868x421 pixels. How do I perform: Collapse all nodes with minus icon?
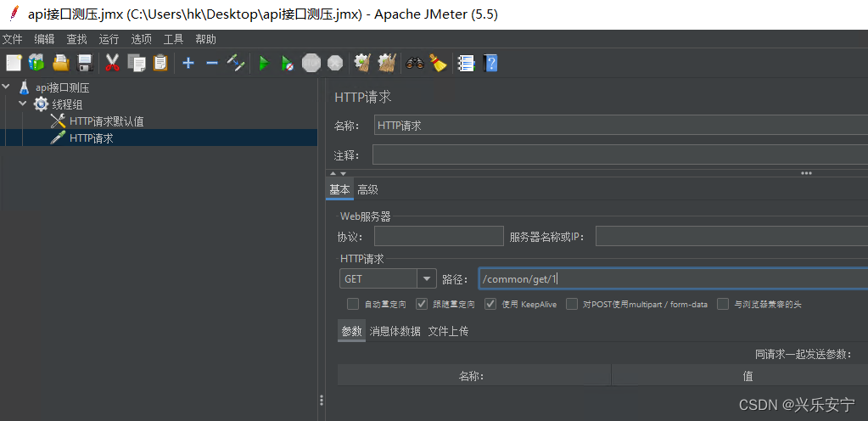click(212, 63)
